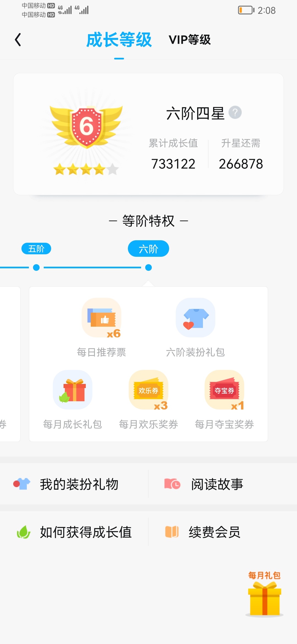Open the question mark help icon
This screenshot has height=644, width=297.
click(235, 113)
